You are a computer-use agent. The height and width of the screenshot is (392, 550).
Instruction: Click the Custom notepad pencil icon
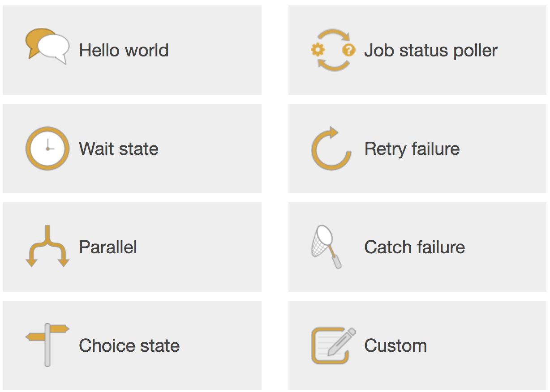coord(333,345)
